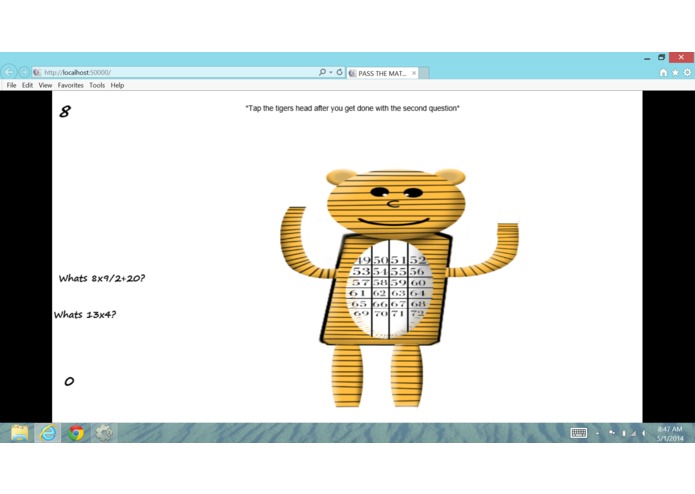
Task: Tap the tiger's head
Action: click(x=396, y=202)
